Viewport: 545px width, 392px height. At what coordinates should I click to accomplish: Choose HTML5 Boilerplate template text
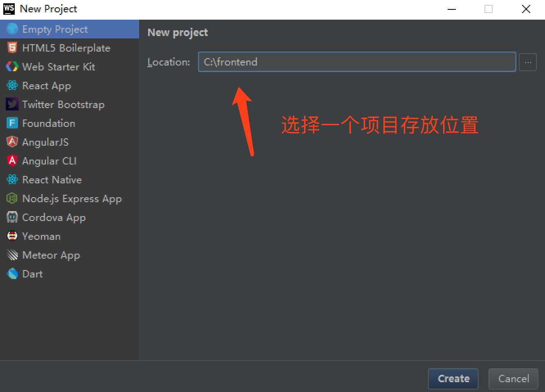click(66, 48)
